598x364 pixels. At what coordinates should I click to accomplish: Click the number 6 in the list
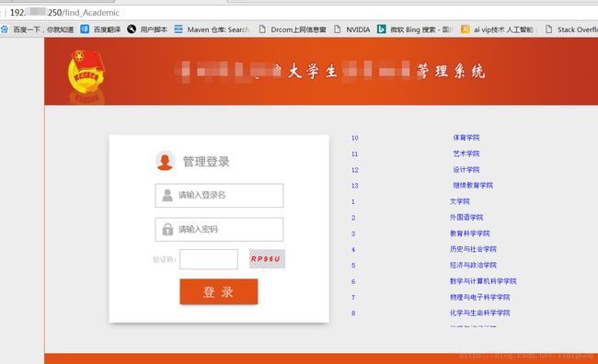[x=353, y=281]
